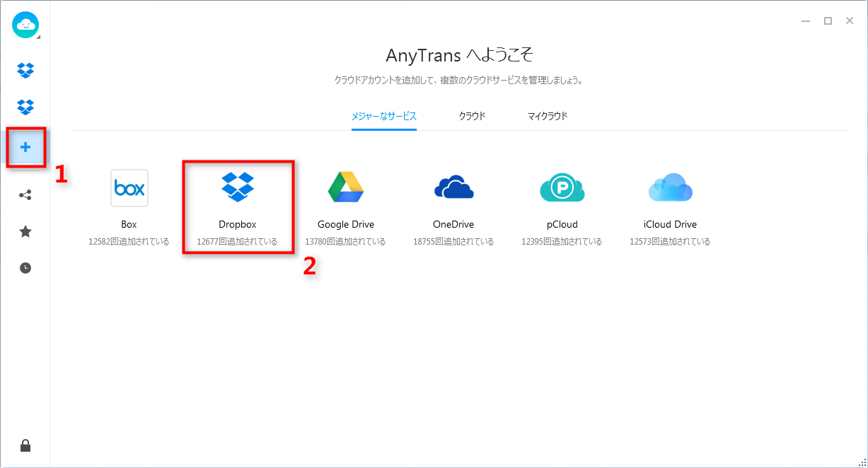Image resolution: width=868 pixels, height=468 pixels.
Task: Switch to マイクラウド tab
Action: click(x=548, y=116)
